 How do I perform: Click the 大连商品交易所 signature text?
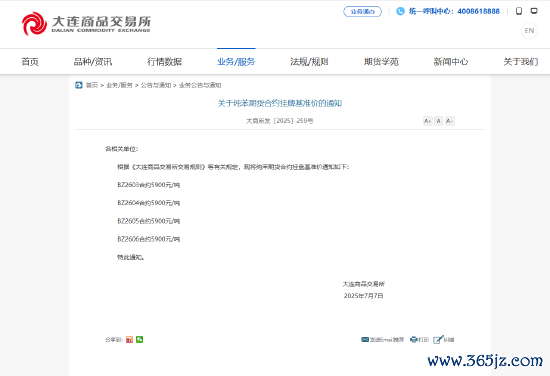pos(364,284)
